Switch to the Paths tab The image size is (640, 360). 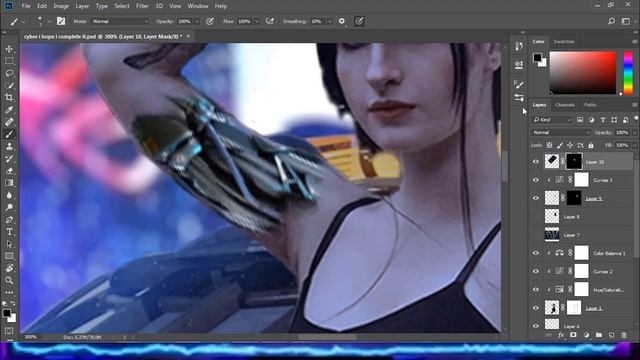pos(590,105)
